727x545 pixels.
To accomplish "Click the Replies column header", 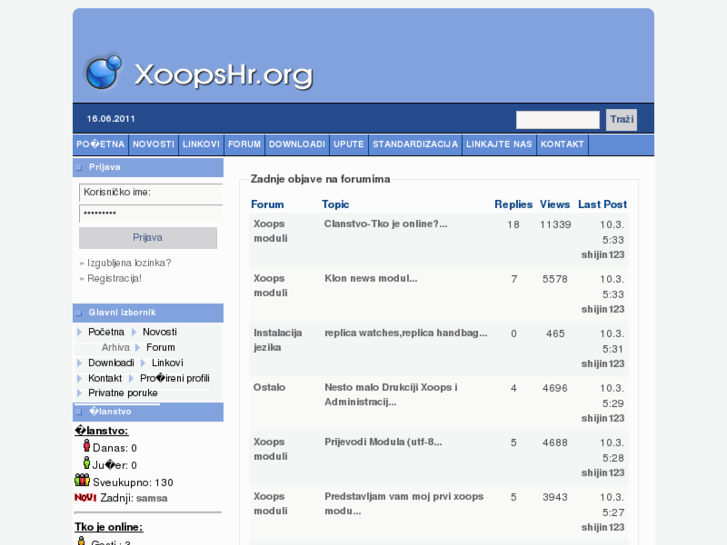I will [x=513, y=205].
